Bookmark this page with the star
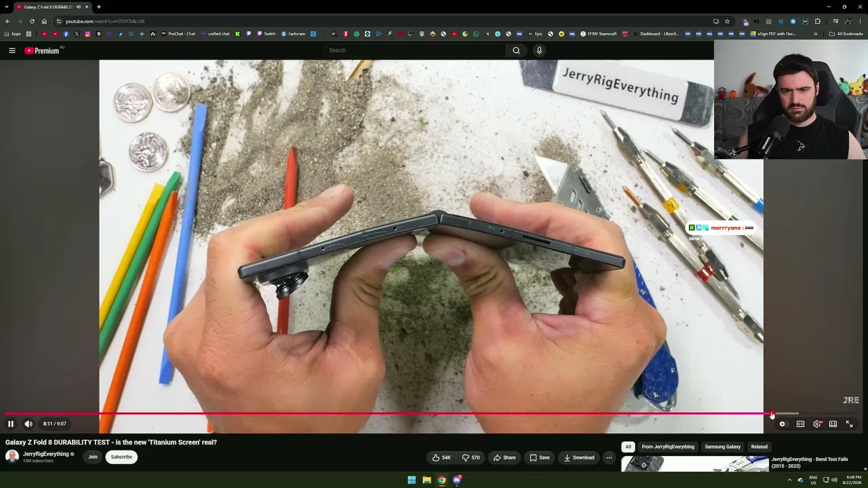 tap(727, 21)
